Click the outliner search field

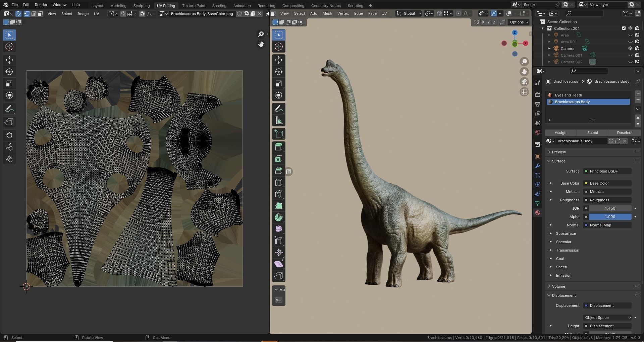(x=584, y=13)
